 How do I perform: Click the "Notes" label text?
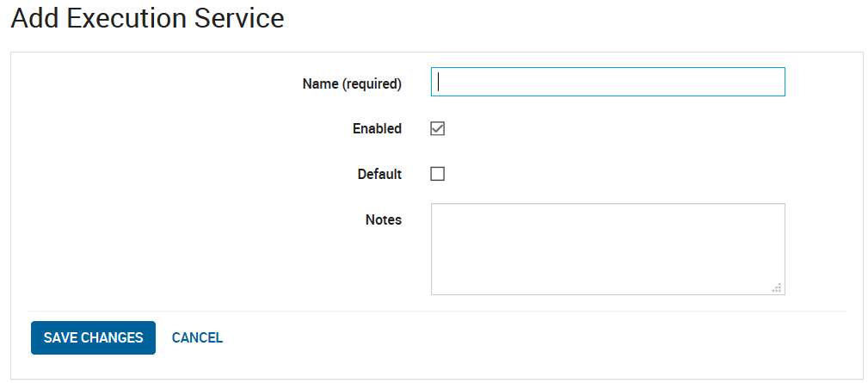click(384, 219)
